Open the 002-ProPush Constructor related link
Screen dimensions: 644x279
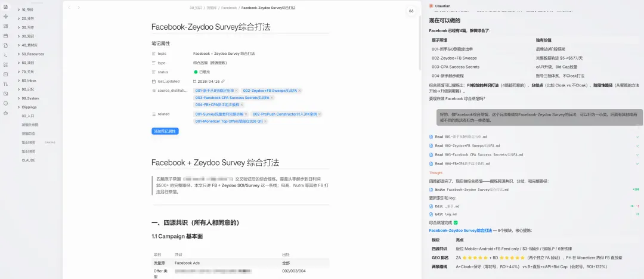pyautogui.click(x=284, y=114)
